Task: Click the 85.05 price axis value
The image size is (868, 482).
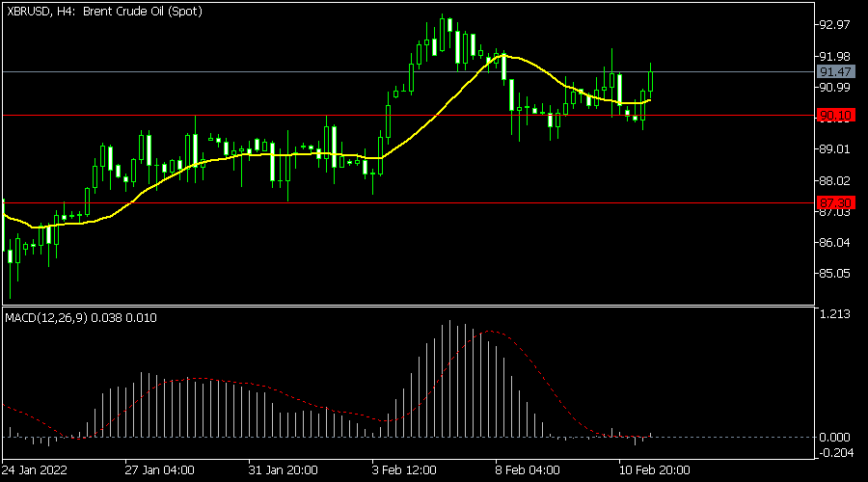Action: tap(835, 274)
